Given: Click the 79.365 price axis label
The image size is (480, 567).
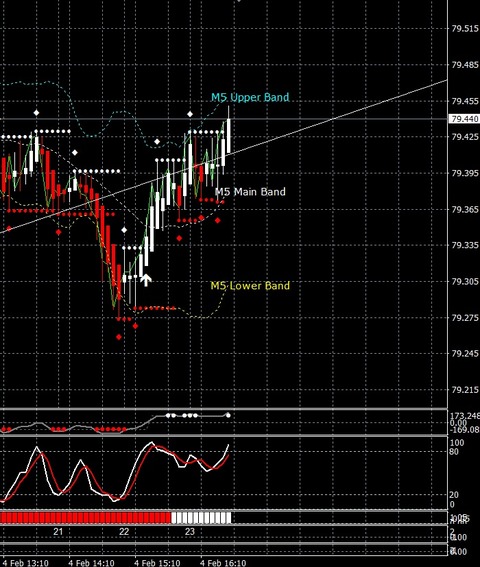Looking at the screenshot, I should pyautogui.click(x=465, y=209).
